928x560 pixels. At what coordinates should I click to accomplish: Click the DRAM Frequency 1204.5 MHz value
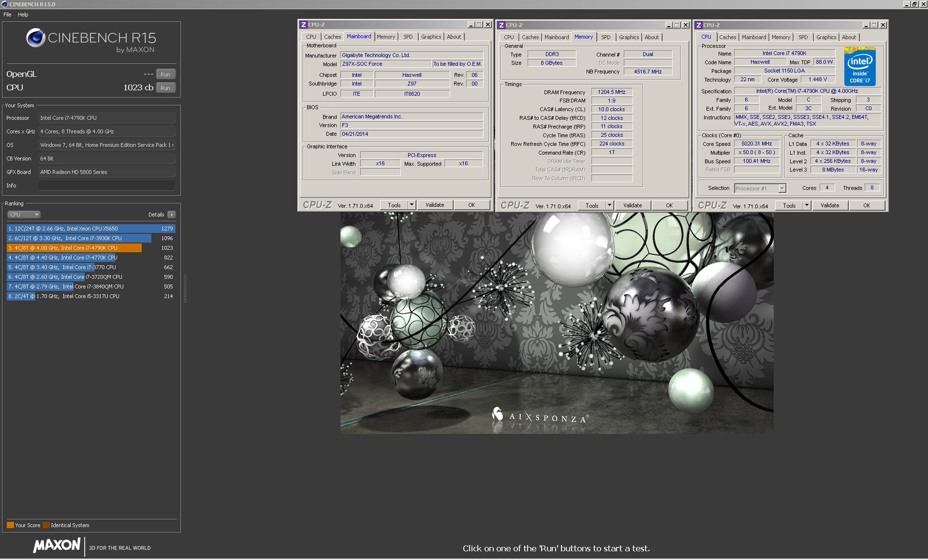coord(612,92)
